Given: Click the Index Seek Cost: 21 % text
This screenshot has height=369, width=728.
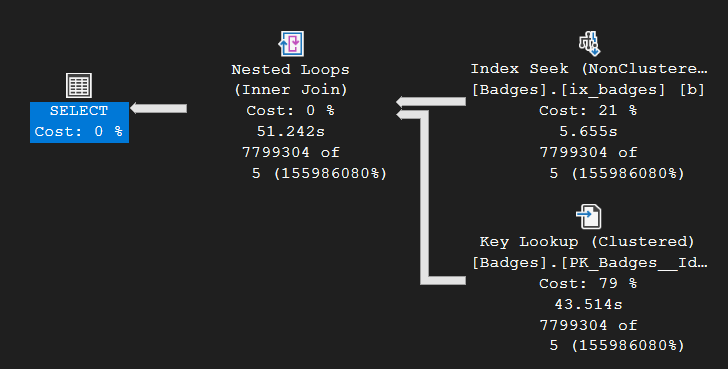Looking at the screenshot, I should click(x=588, y=110).
